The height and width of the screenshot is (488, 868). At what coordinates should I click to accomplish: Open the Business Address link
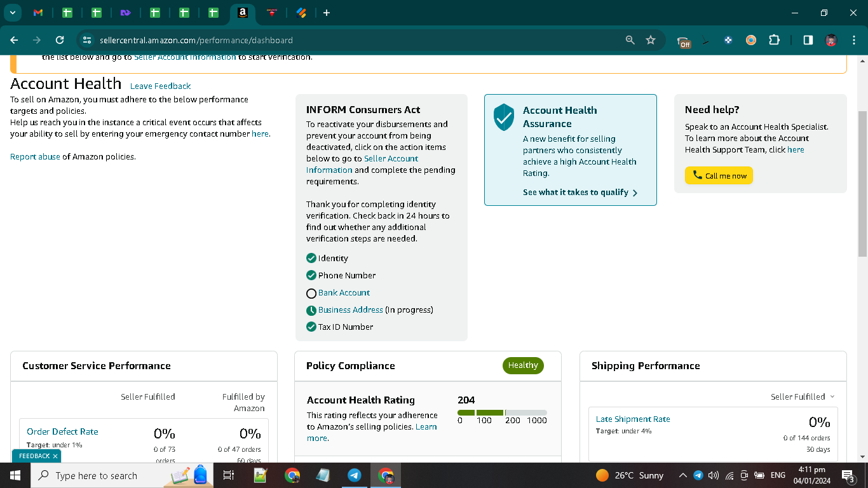pyautogui.click(x=350, y=310)
